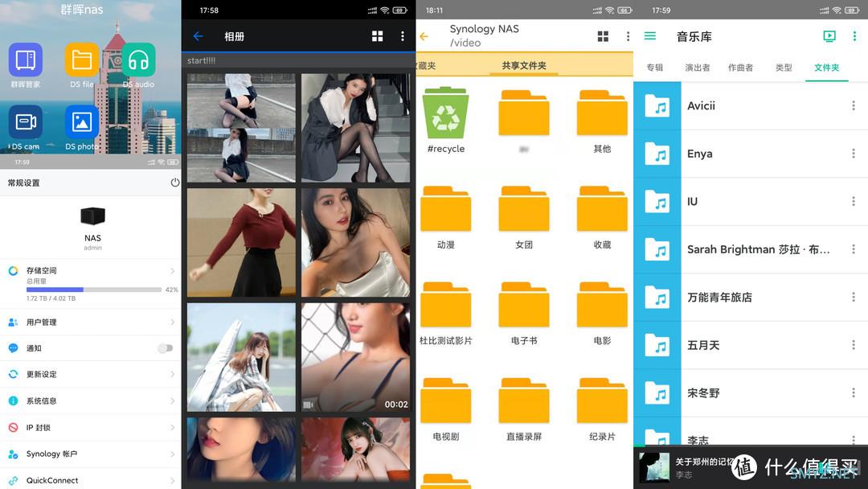Go back from the 相册 album screen
The width and height of the screenshot is (868, 489).
(x=199, y=36)
